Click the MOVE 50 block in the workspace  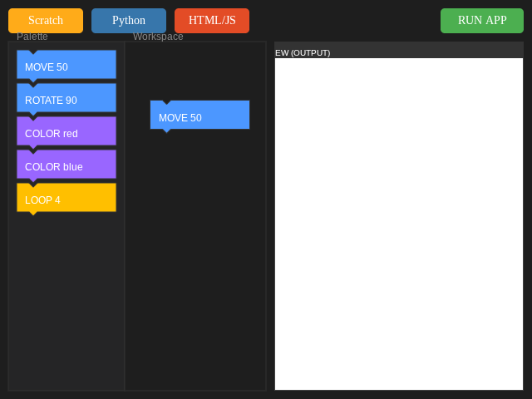click(199, 115)
